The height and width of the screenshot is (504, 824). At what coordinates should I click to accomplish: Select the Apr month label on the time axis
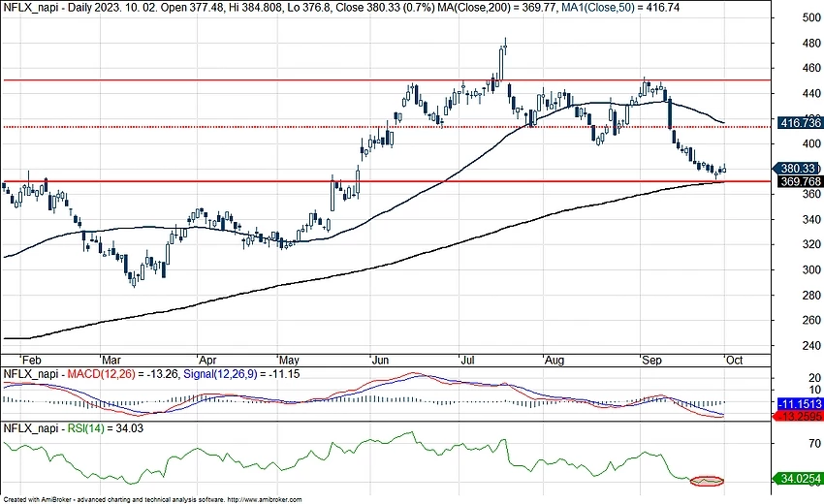click(x=207, y=360)
